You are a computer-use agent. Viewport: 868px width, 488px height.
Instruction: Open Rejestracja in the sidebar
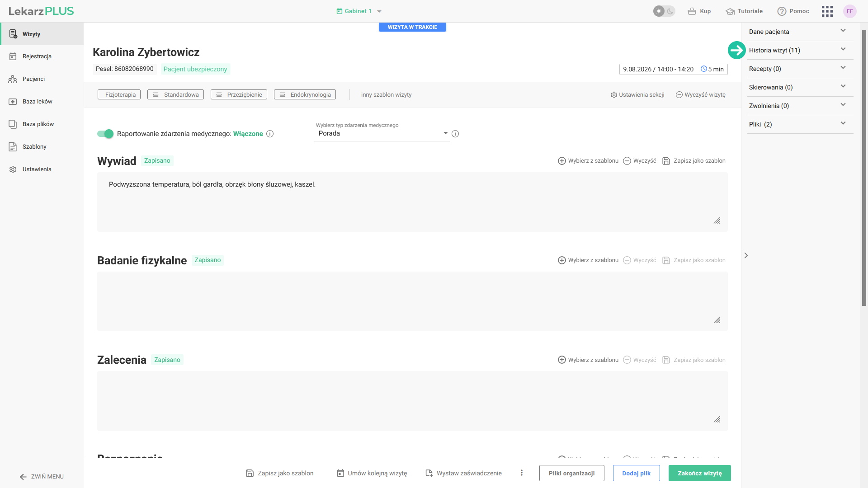point(42,56)
